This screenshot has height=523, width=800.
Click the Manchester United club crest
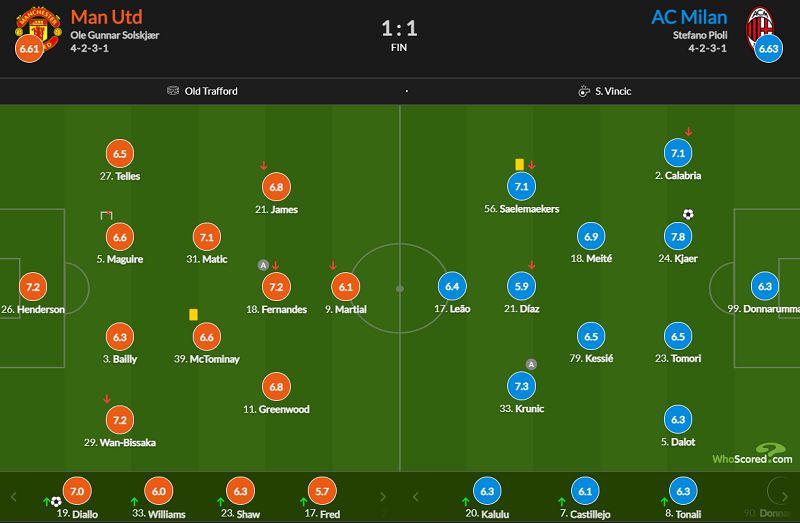click(x=38, y=30)
